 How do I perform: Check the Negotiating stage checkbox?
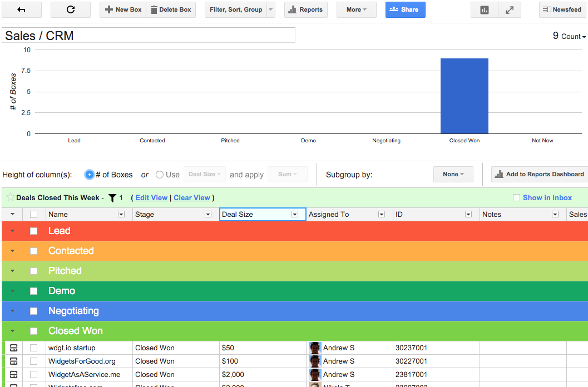point(34,311)
